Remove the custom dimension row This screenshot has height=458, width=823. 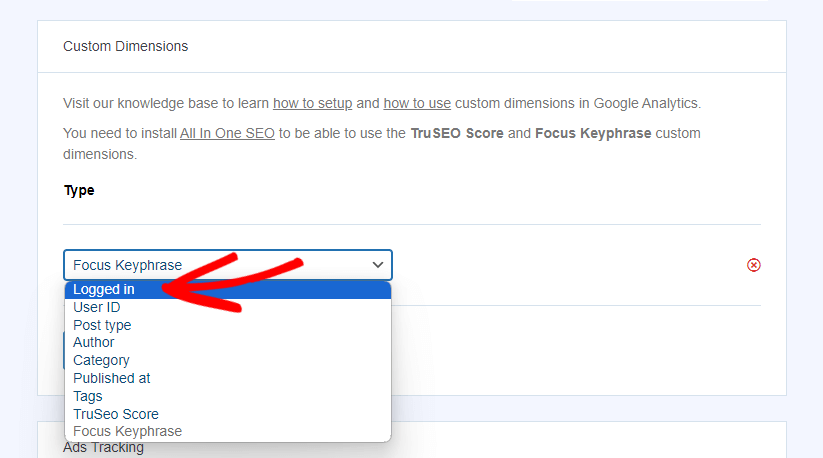click(753, 265)
